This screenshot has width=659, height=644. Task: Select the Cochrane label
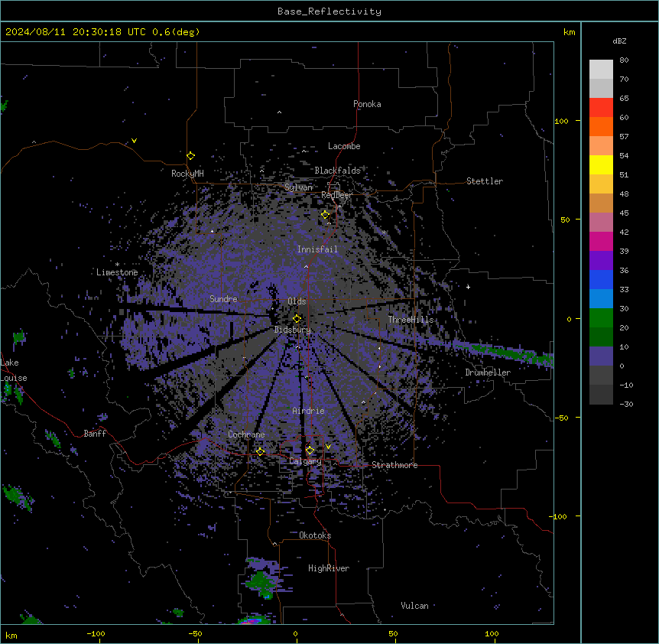coord(246,434)
